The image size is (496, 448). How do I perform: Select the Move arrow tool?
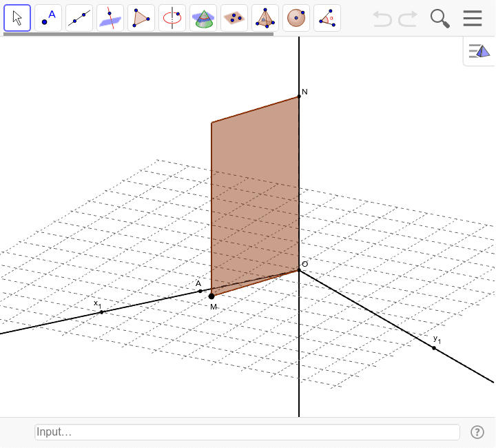click(x=17, y=18)
